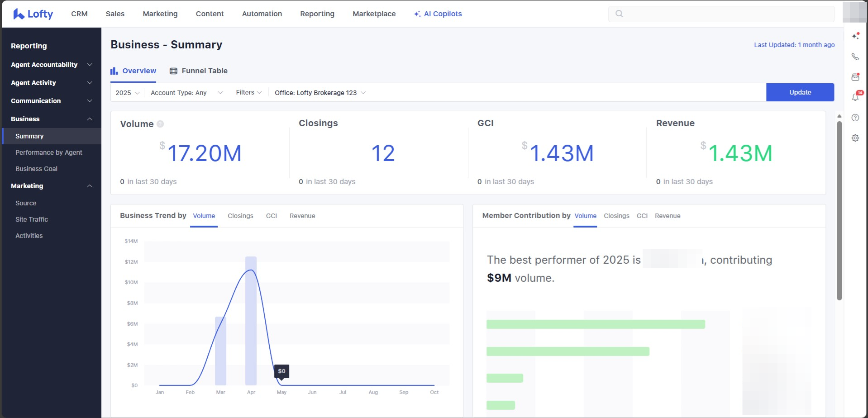This screenshot has height=418, width=868.
Task: Click the blue Update button
Action: (800, 92)
